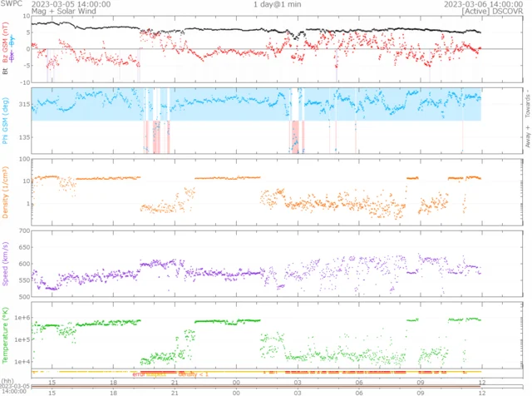Click the end time '2023-03-06 14:00:00'
532x396 pixels.
(x=483, y=4)
